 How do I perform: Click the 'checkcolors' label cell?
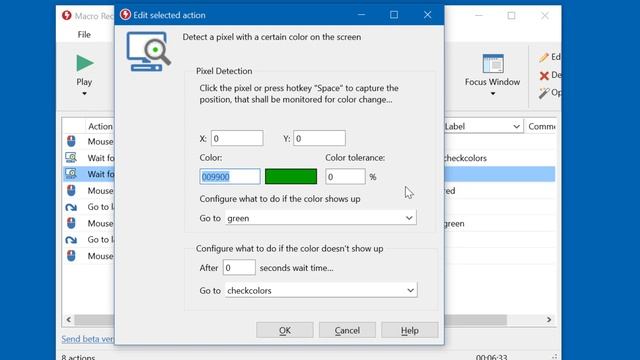point(466,158)
